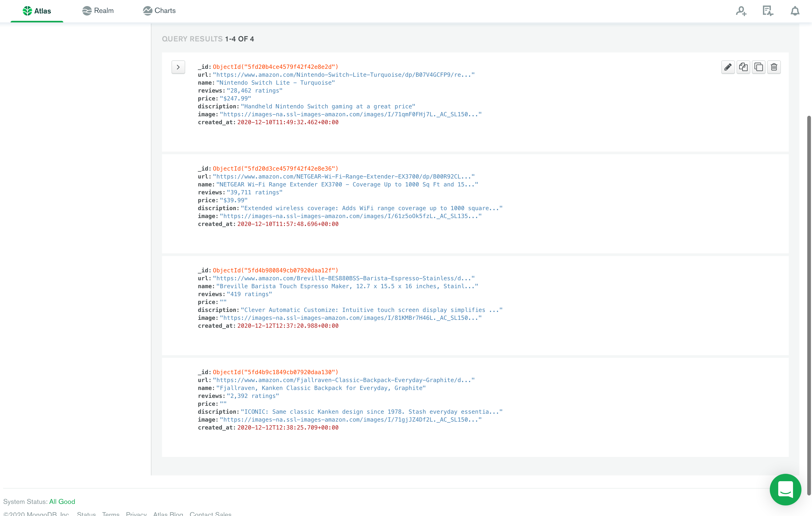Switch to the Realm tab

tap(98, 11)
